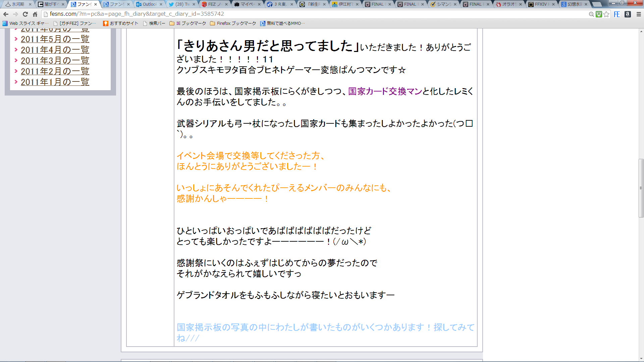Viewport: 644px width, 362px height.
Task: Click the green McAfee shield icon
Action: coord(599,14)
